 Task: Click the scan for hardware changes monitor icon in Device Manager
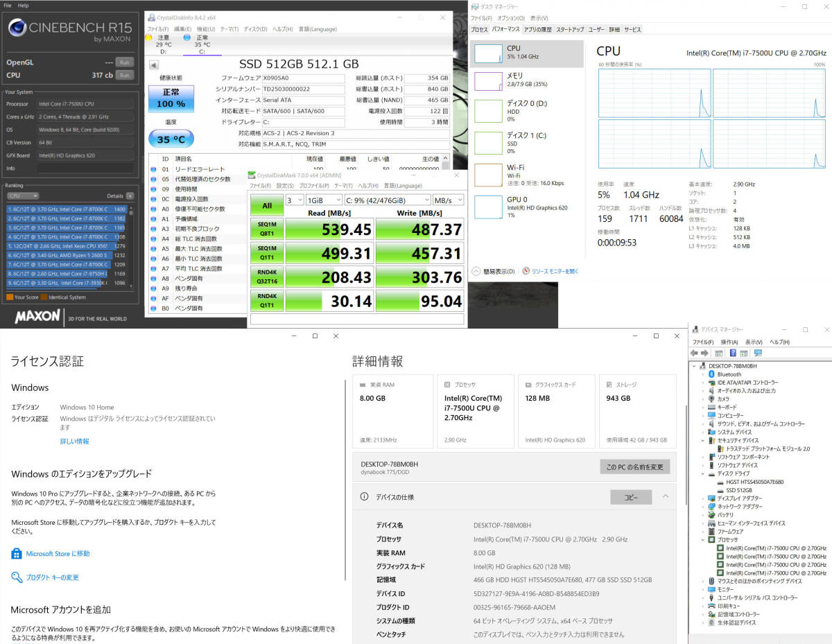758,353
